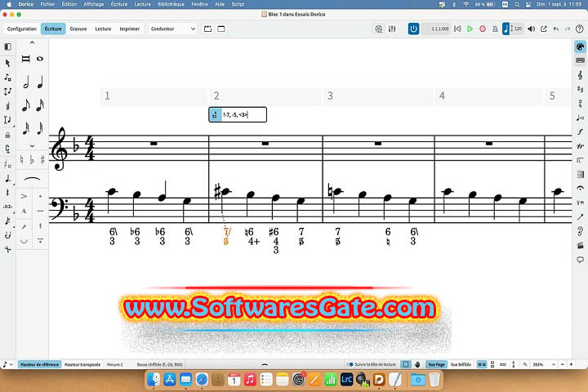
Task: Toggle dotted notes tool
Action: pos(7,179)
